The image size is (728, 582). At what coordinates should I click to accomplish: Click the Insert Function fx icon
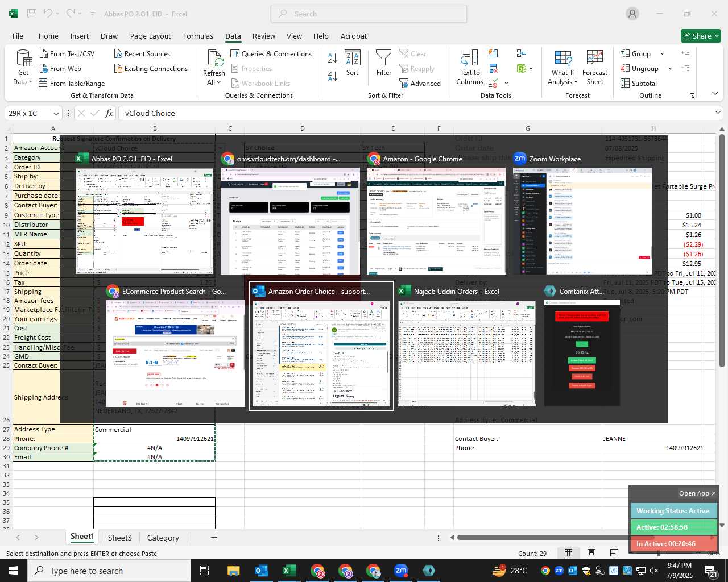coord(109,113)
